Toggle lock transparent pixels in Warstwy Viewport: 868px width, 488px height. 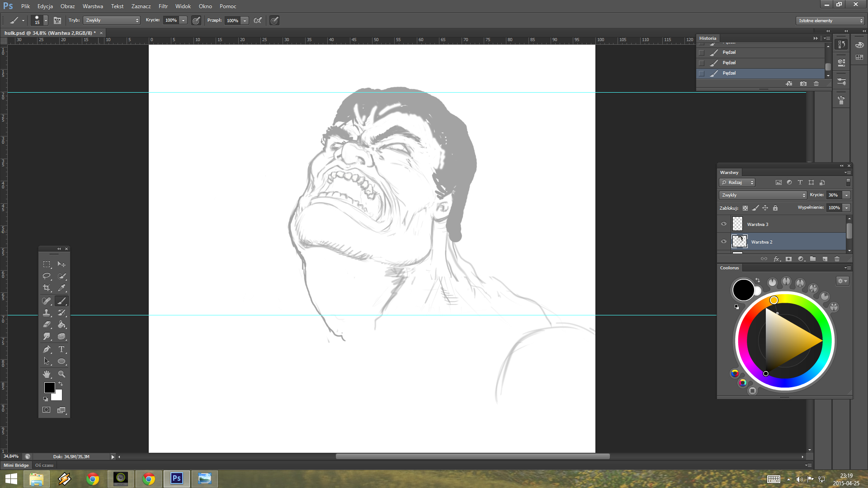(x=745, y=208)
